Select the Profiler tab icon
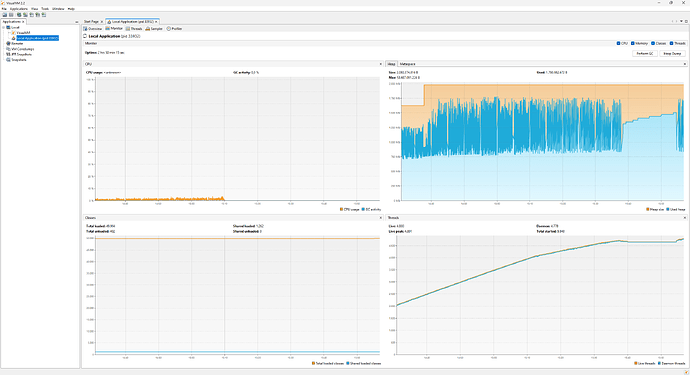 [169, 29]
